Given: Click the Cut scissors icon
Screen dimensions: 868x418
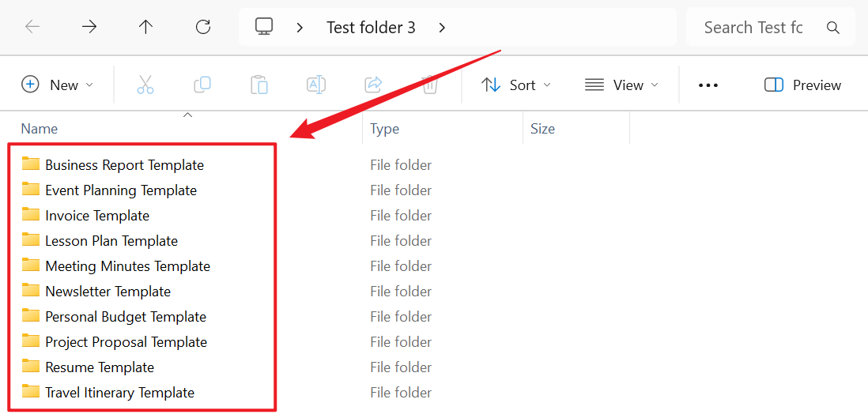Looking at the screenshot, I should 145,85.
